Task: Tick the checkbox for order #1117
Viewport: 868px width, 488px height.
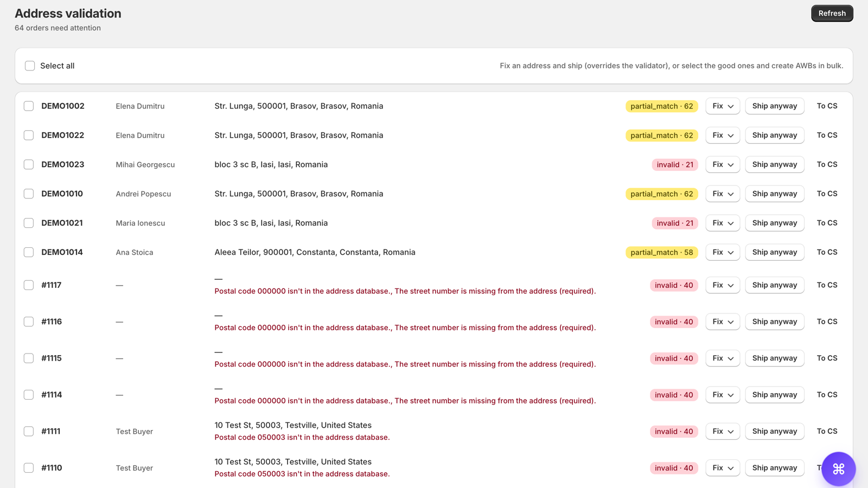Action: point(29,285)
